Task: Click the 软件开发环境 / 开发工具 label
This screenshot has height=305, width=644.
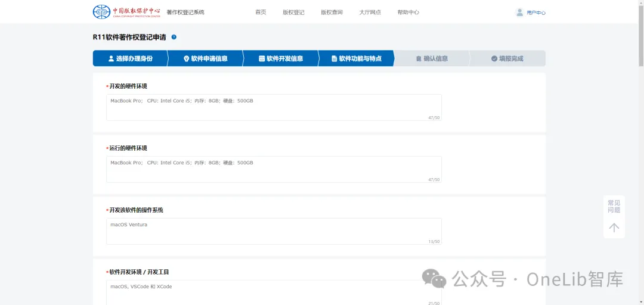Action: pyautogui.click(x=139, y=272)
